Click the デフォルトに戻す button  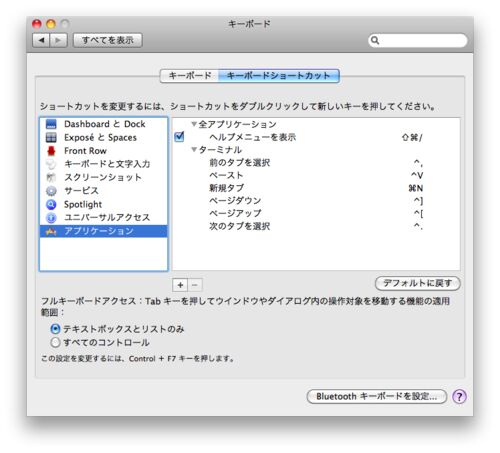coord(418,283)
